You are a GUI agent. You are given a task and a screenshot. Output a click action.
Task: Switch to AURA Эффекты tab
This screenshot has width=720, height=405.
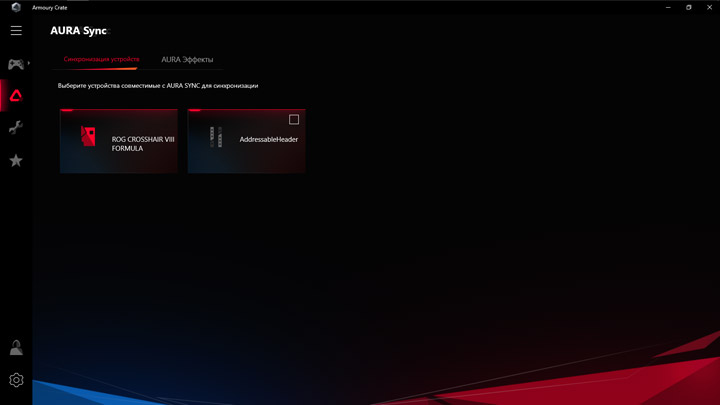click(187, 60)
